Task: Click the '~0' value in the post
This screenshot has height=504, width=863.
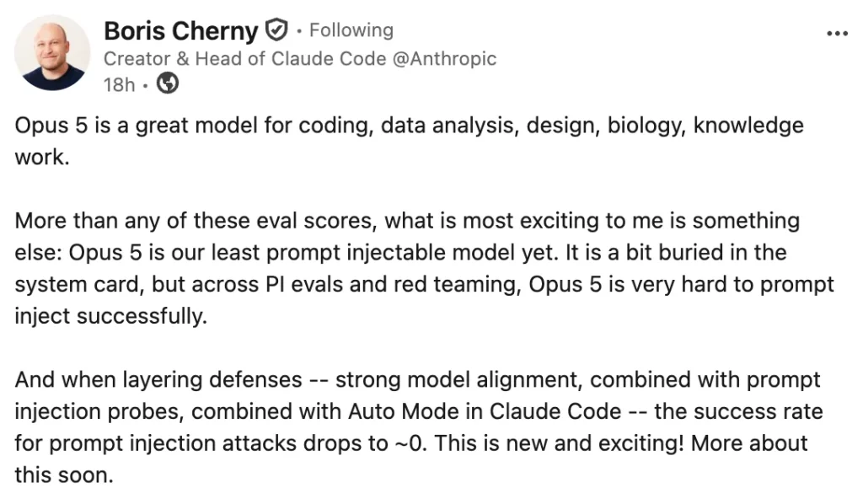Action: 411,443
